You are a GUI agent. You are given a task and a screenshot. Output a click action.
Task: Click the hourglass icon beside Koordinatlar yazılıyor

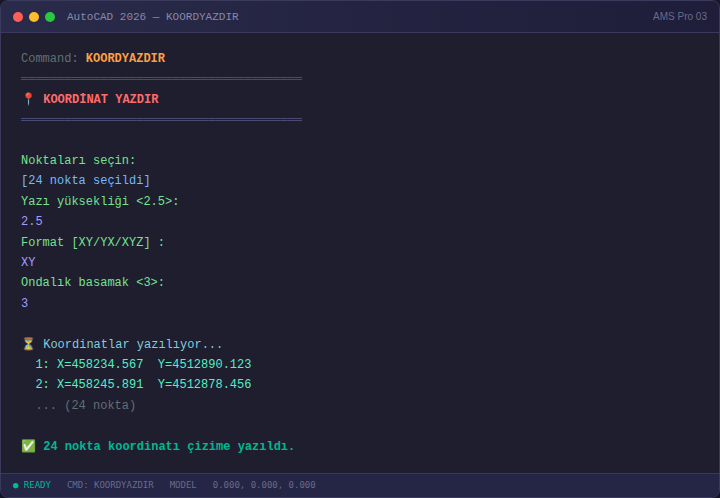pyautogui.click(x=28, y=344)
